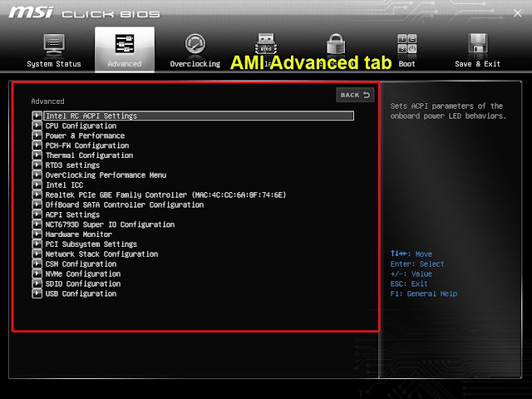Screen dimensions: 532x399
Task: Open RTD3 settings entry
Action: coord(72,165)
